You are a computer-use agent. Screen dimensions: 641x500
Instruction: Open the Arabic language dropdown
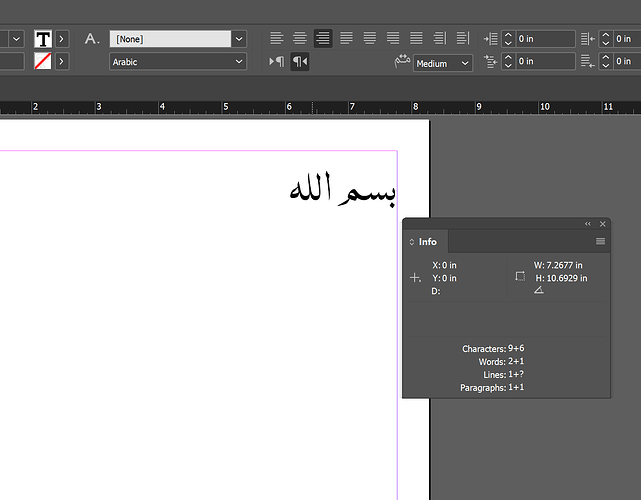[x=178, y=62]
